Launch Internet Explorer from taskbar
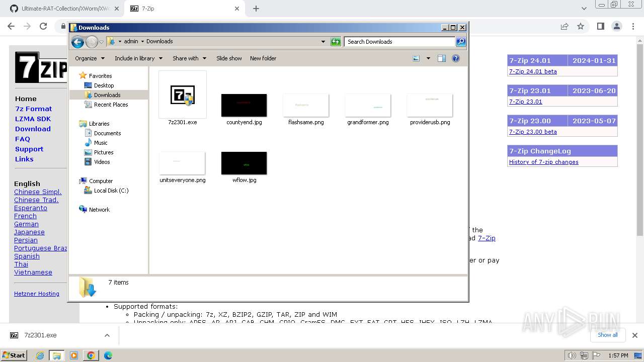 point(40,355)
